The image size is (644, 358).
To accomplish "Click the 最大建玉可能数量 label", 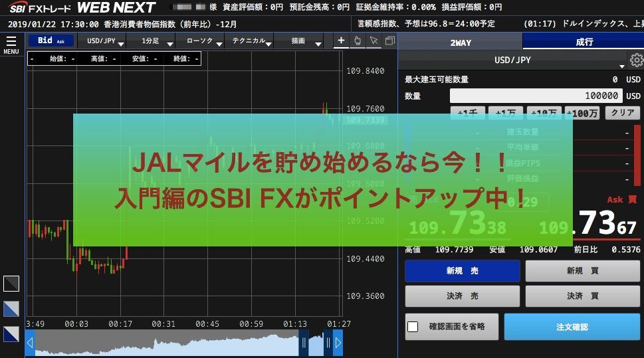I will tap(437, 79).
